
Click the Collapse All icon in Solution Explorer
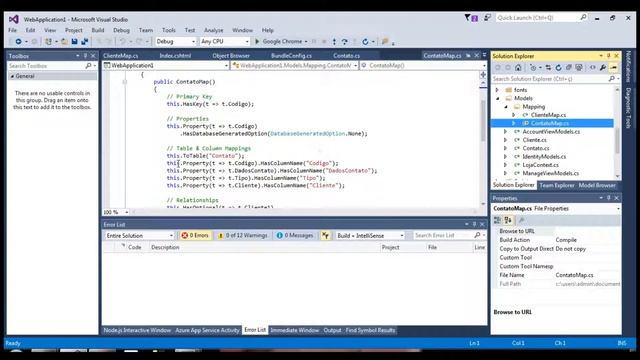569,68
